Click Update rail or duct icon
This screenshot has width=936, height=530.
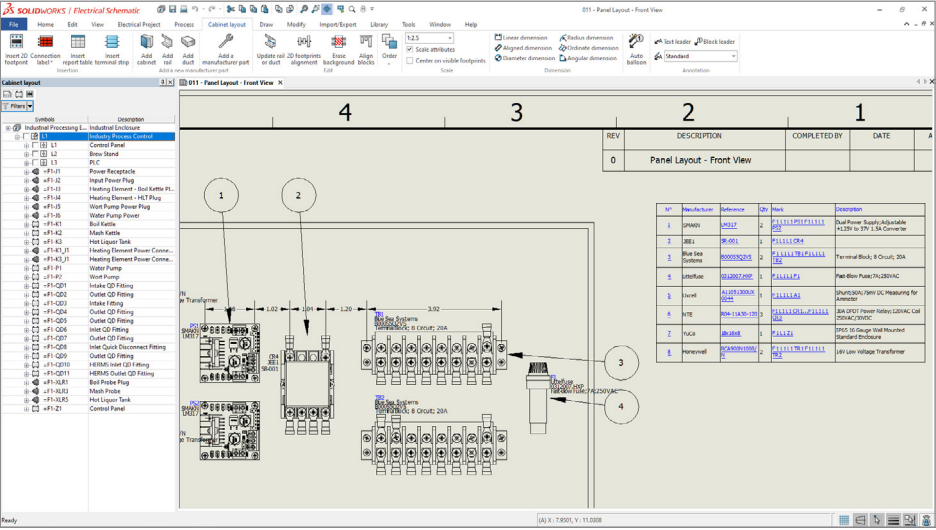coord(270,41)
